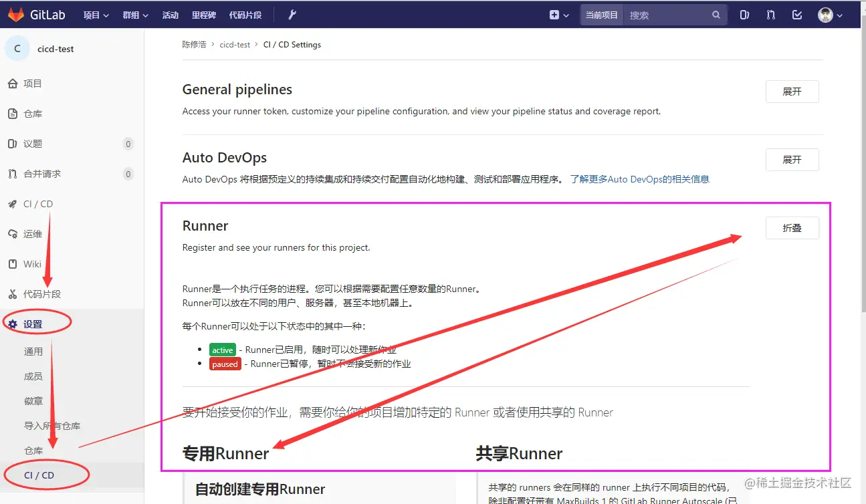866x504 pixels.
Task: Click the 共享Runner heading
Action: pos(519,454)
